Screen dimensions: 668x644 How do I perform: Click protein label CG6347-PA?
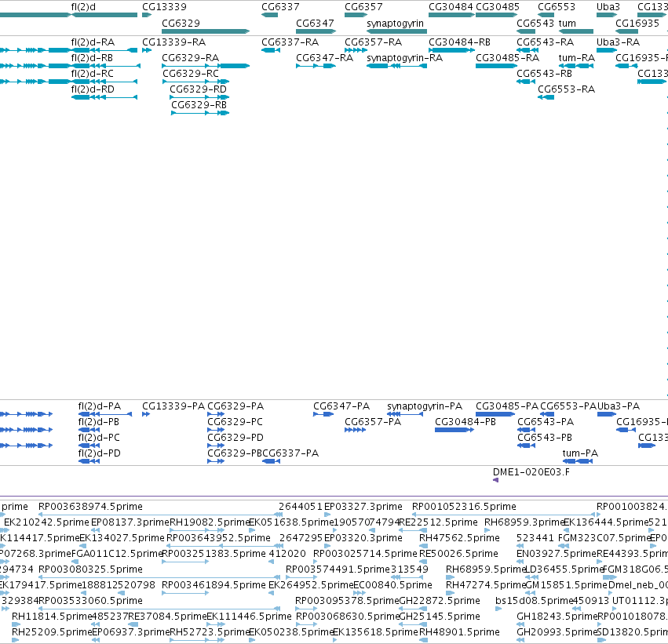[341, 406]
